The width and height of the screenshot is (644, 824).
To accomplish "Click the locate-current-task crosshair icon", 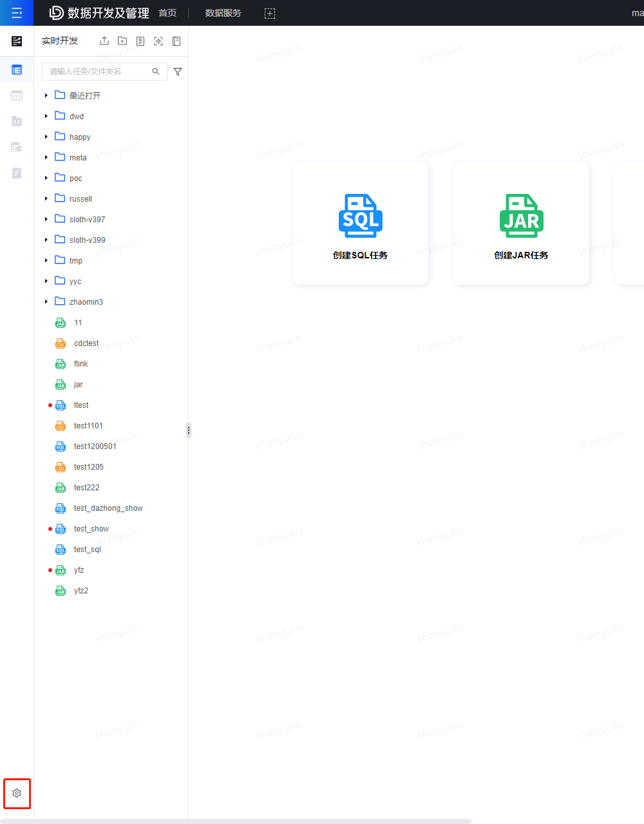I will tap(158, 41).
